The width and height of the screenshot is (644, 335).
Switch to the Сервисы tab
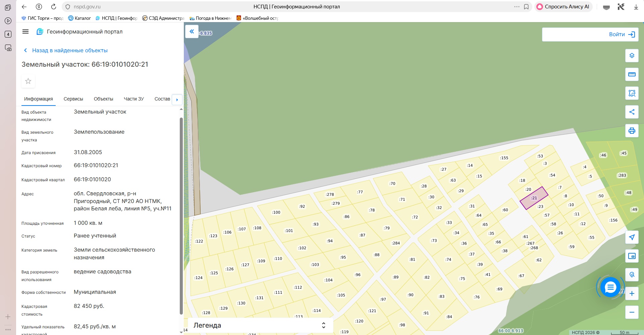point(73,99)
